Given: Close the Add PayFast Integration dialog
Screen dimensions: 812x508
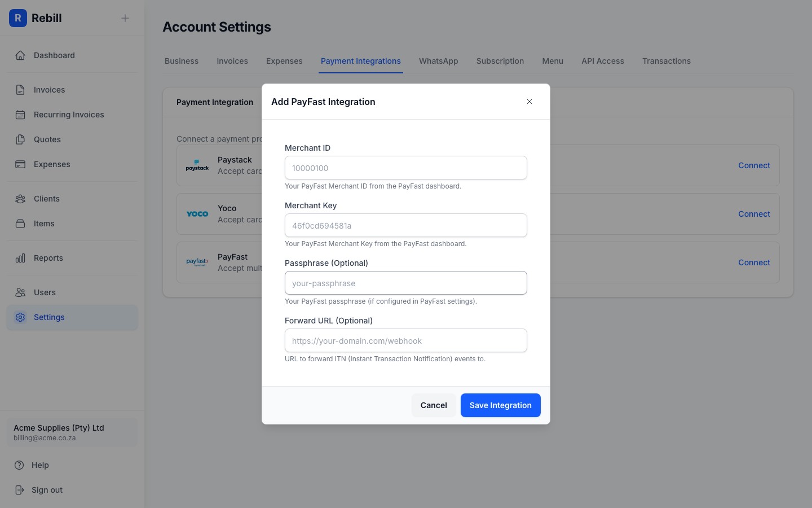Looking at the screenshot, I should [529, 102].
